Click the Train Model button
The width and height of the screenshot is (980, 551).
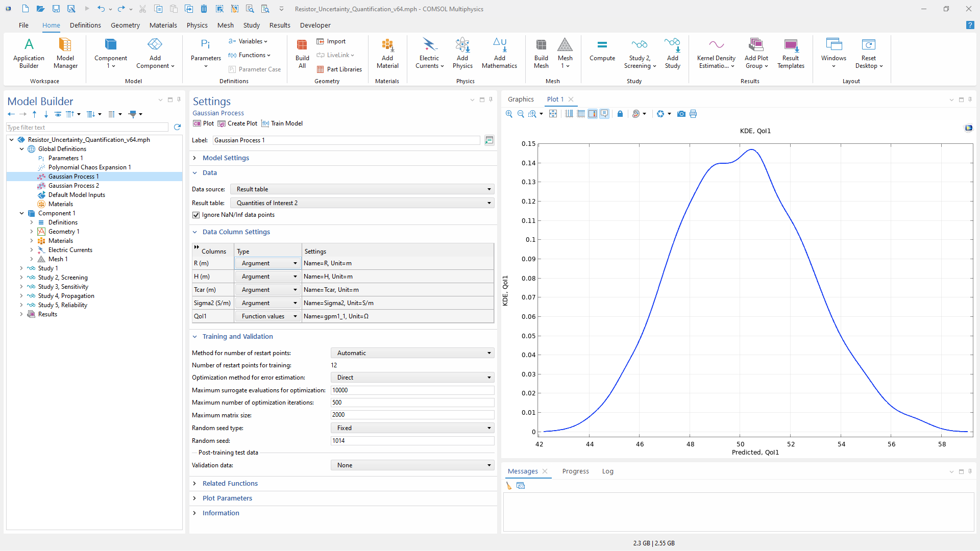point(282,123)
